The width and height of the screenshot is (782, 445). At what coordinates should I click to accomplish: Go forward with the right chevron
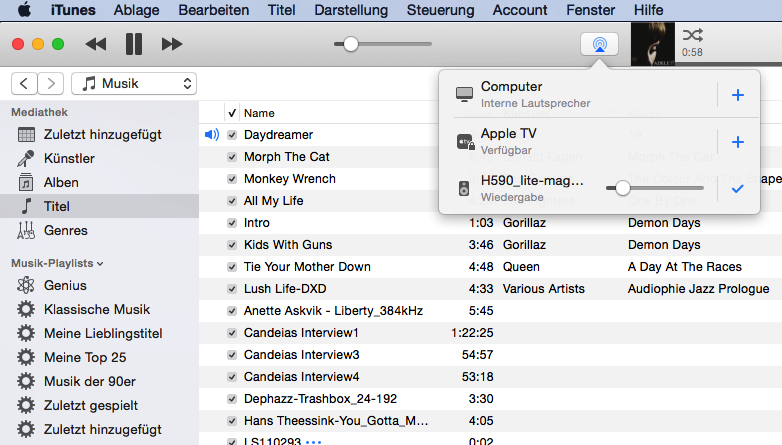tap(50, 83)
